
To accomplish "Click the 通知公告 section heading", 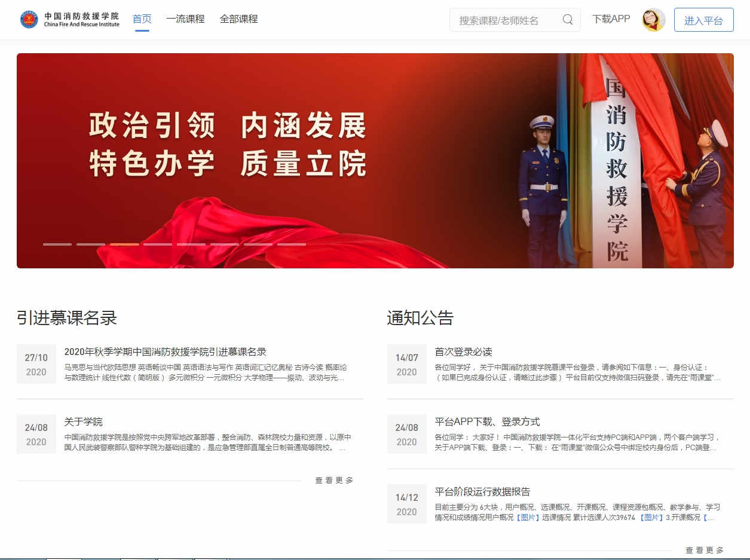I will click(x=421, y=318).
